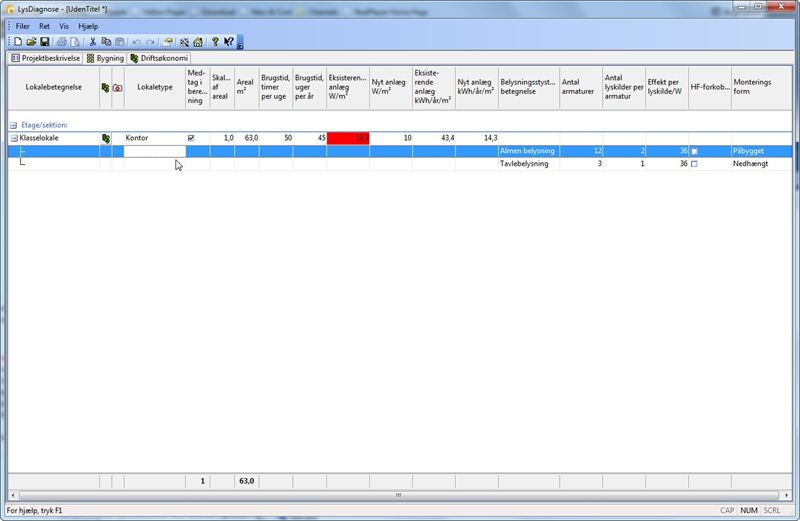Collapse the Etage/sektion group
The image size is (800, 521).
click(14, 125)
